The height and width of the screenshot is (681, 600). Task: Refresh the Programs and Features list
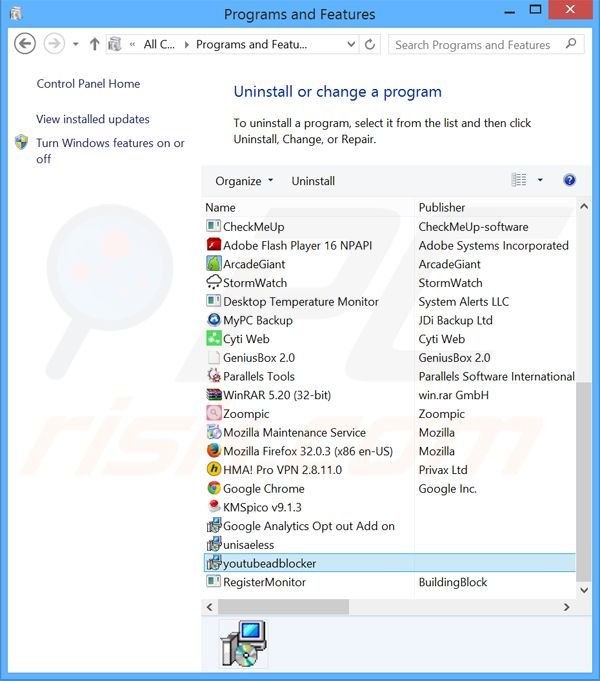point(370,44)
